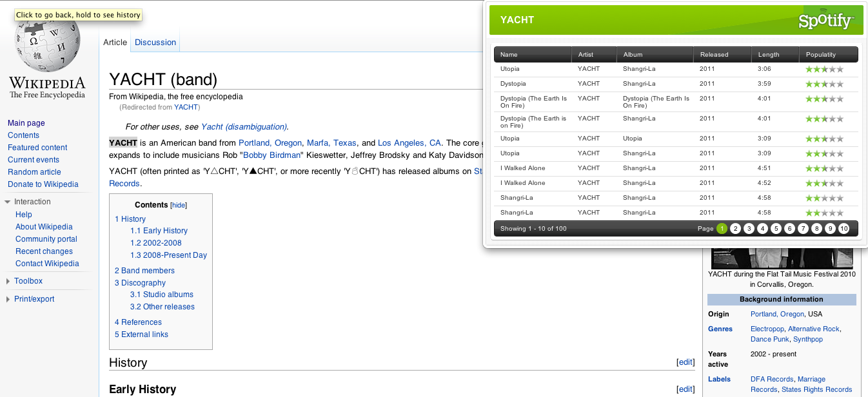Go to page 2 of Spotify results
Screen dimensions: 868x397
click(735, 229)
